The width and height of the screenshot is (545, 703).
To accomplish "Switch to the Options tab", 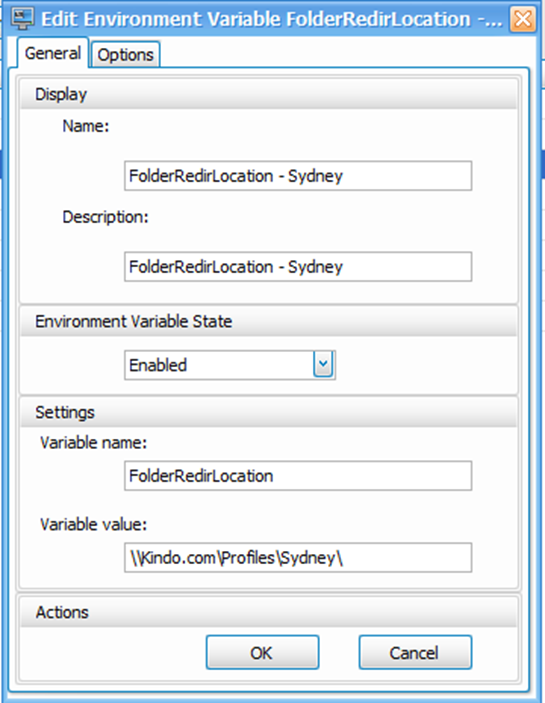I will (125, 55).
